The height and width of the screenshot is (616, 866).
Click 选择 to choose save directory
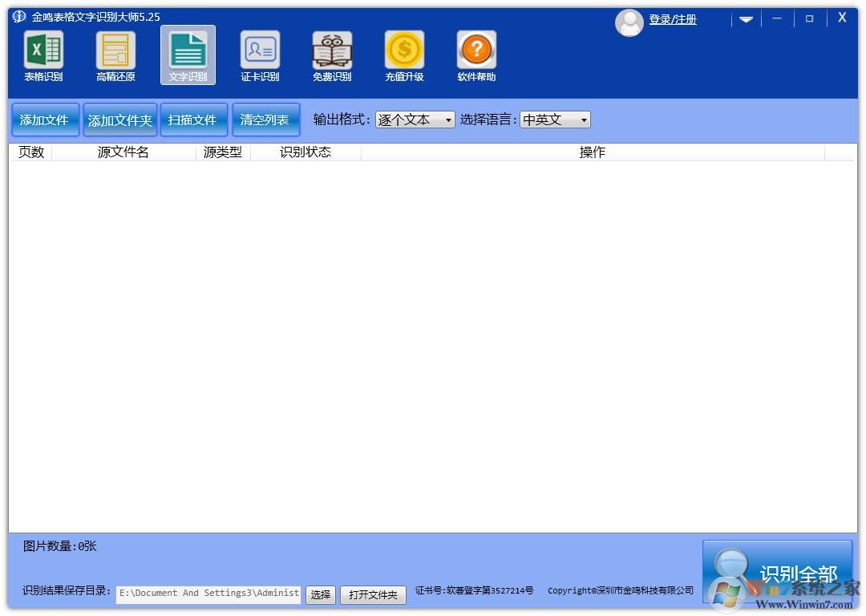[x=320, y=594]
